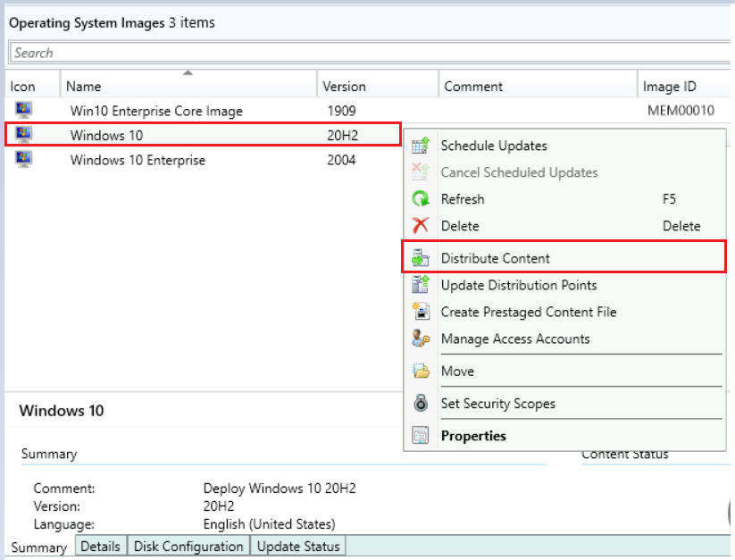Click Image ID MEM00010
735x560 pixels.
coord(681,111)
